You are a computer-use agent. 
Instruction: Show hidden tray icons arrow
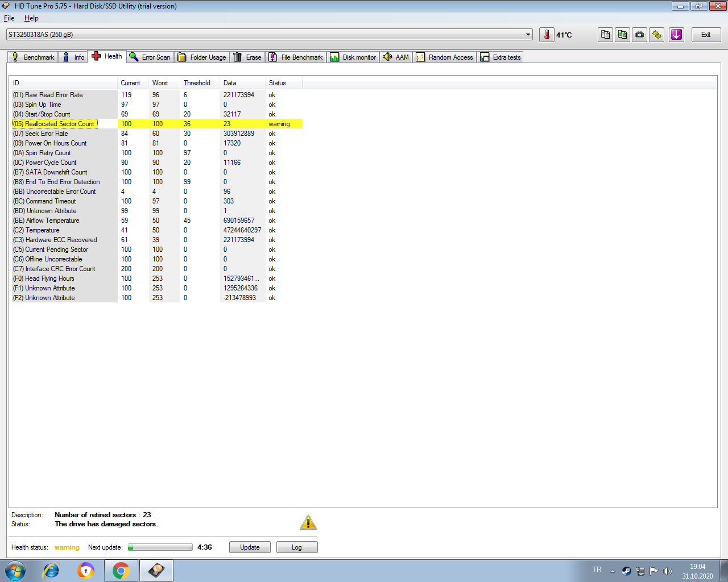(x=613, y=571)
